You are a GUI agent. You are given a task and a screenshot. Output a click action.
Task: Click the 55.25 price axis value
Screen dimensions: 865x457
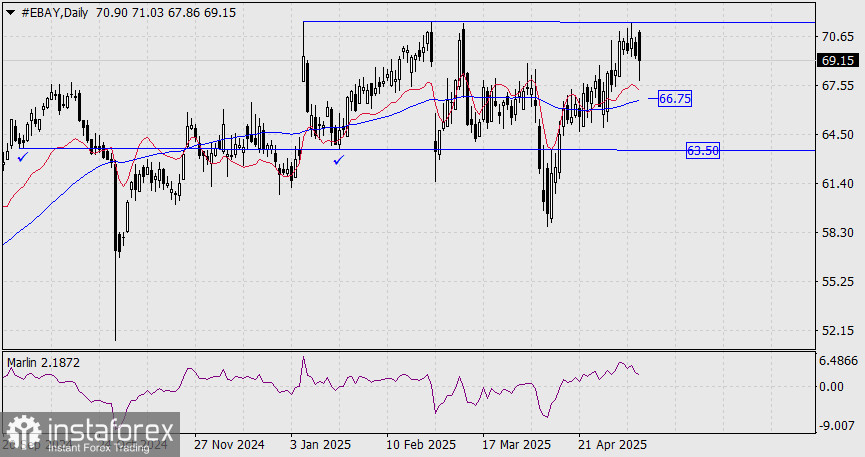(x=837, y=281)
